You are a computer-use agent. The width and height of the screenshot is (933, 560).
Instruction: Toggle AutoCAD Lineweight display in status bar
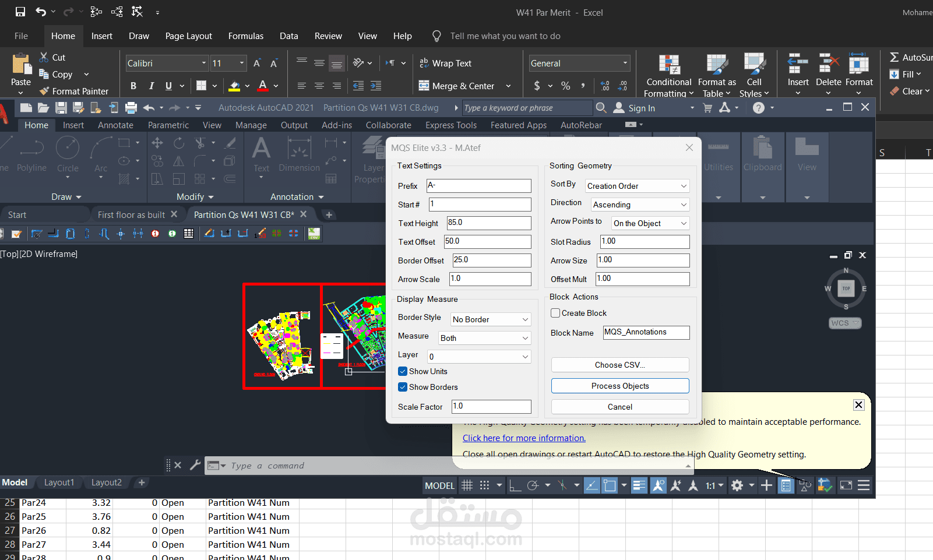[x=639, y=485]
